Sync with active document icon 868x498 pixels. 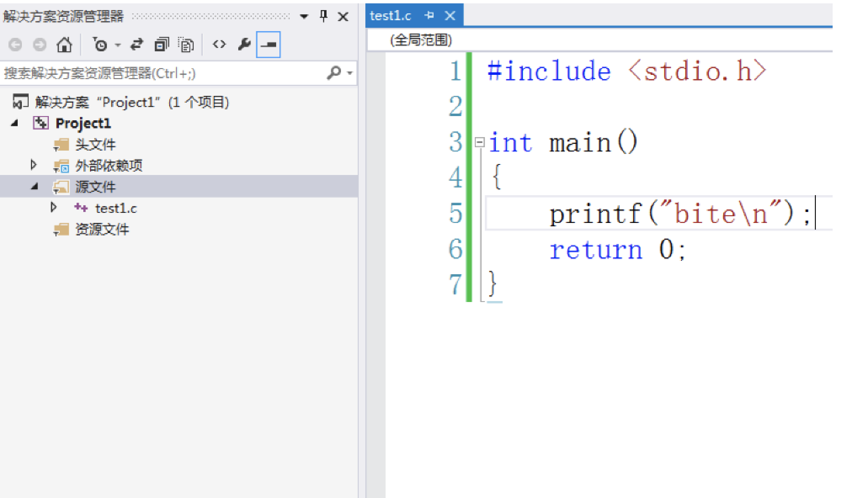click(x=136, y=45)
